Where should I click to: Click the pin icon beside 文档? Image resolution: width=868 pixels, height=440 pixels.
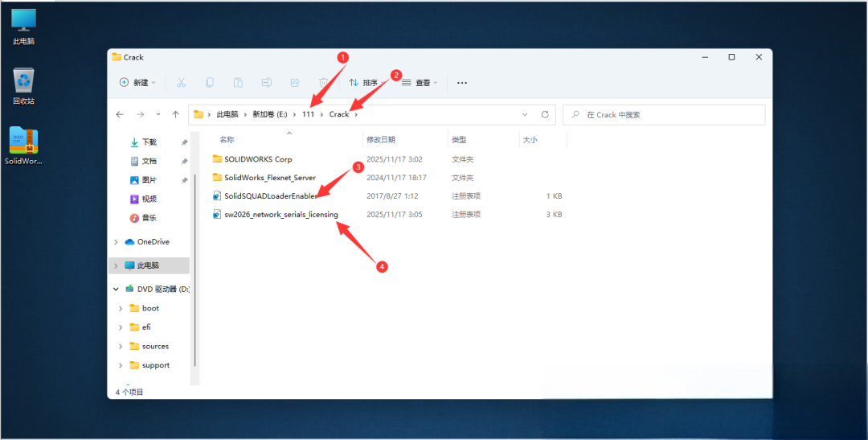tap(184, 161)
